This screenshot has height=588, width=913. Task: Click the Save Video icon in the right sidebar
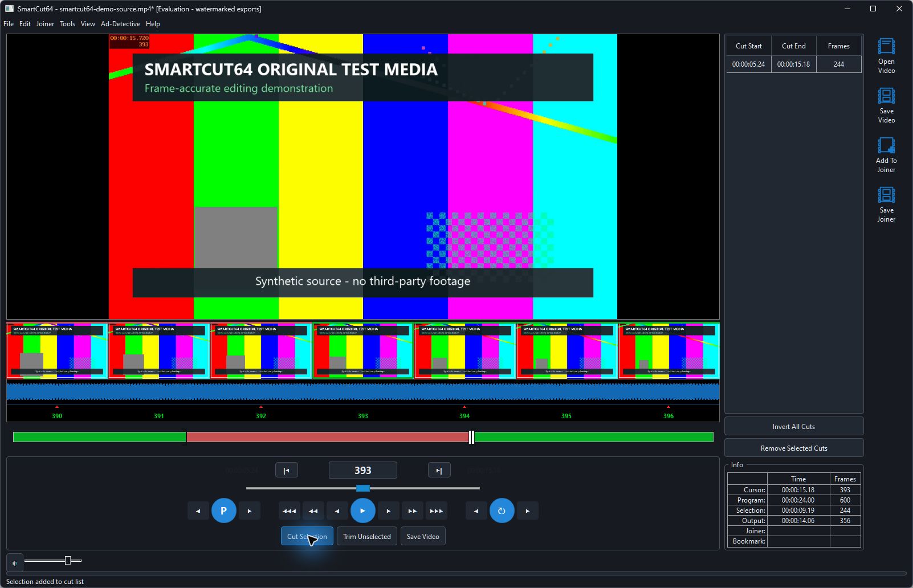pyautogui.click(x=886, y=96)
